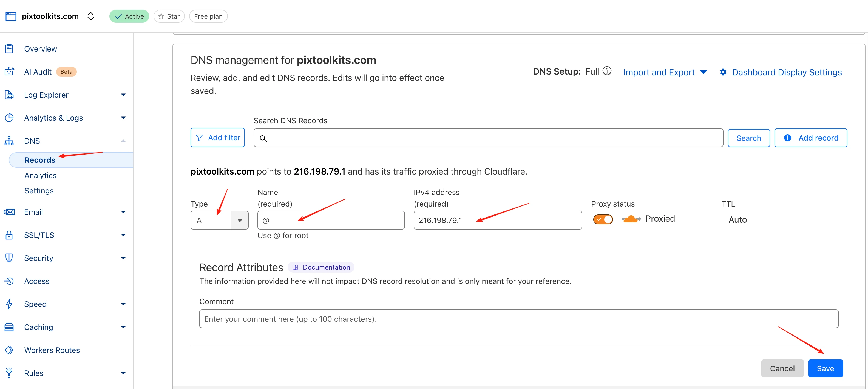Image resolution: width=868 pixels, height=389 pixels.
Task: Click the Security shield icon
Action: click(x=9, y=258)
